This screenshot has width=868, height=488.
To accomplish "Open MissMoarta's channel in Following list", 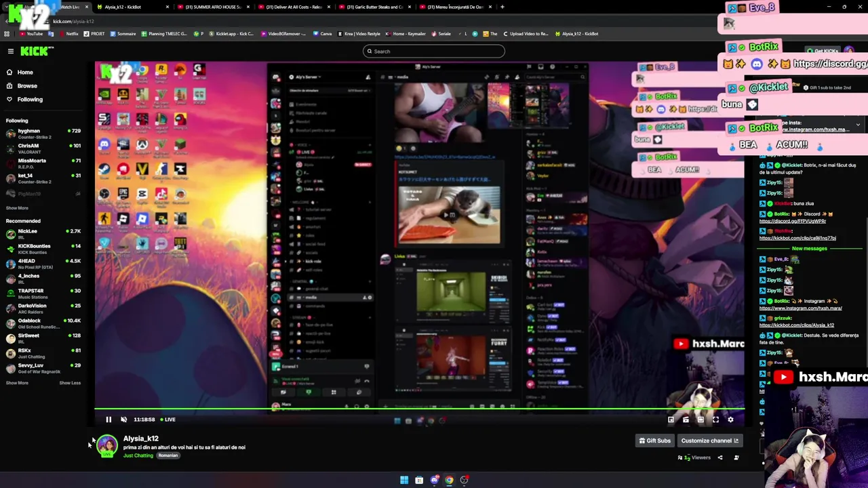I will [42, 163].
